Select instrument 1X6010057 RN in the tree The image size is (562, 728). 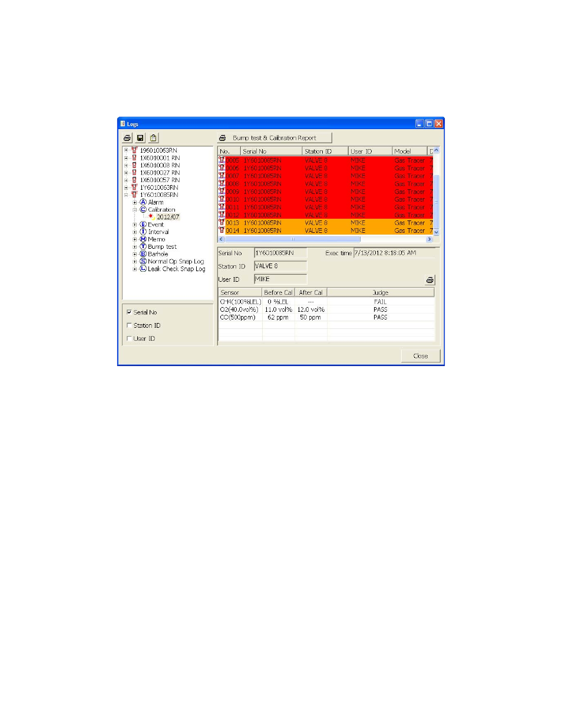pos(160,180)
